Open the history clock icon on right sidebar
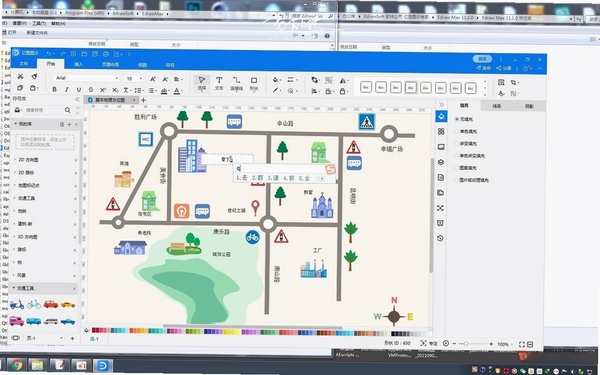 coord(440,238)
